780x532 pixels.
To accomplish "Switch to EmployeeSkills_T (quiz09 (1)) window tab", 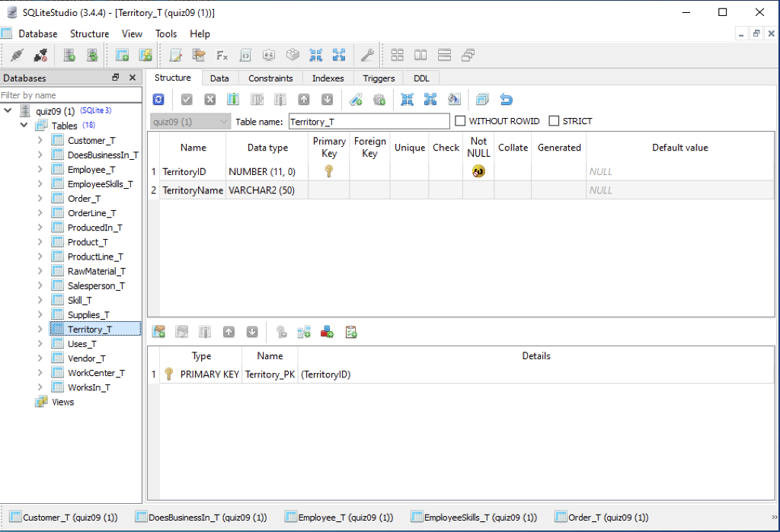I will click(x=475, y=517).
